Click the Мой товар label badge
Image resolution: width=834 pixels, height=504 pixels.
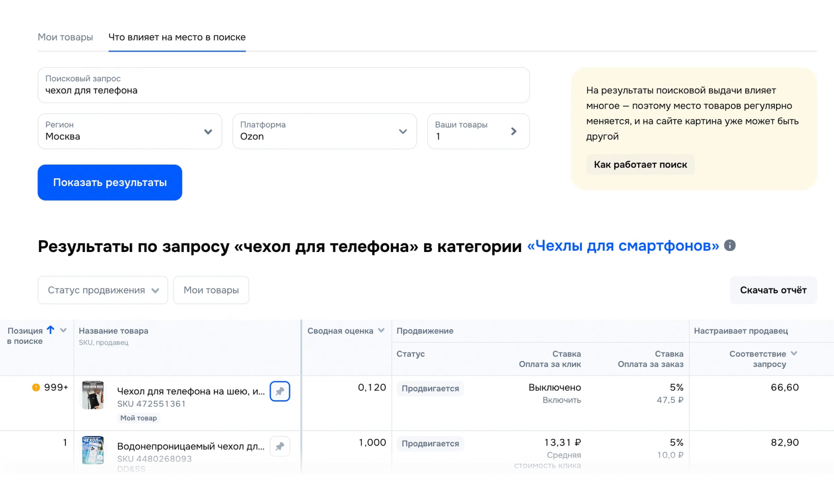pyautogui.click(x=138, y=418)
